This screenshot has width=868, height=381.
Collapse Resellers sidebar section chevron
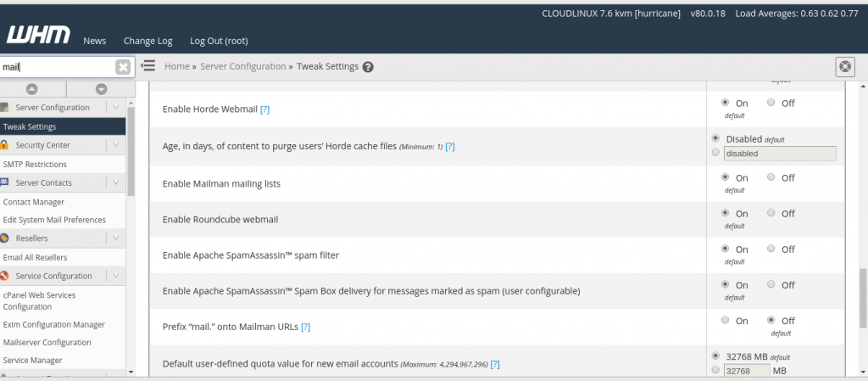coord(115,238)
